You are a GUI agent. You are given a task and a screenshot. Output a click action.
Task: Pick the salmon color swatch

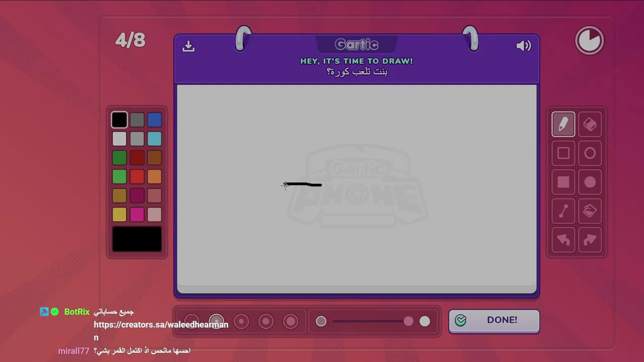click(x=154, y=196)
